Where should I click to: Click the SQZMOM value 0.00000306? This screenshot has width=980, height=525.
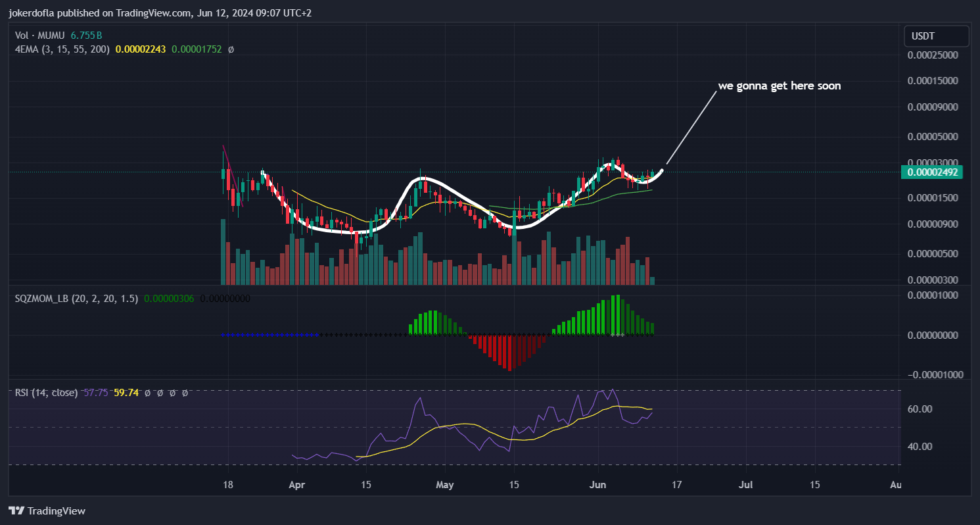pyautogui.click(x=169, y=298)
